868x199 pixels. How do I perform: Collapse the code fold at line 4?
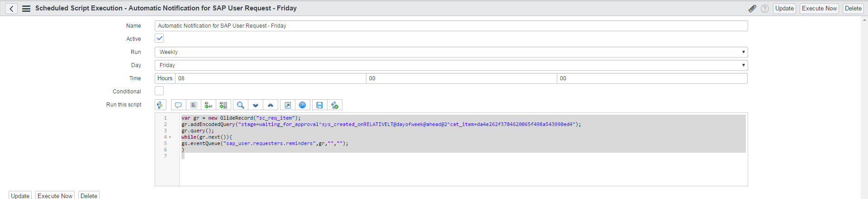pos(170,137)
